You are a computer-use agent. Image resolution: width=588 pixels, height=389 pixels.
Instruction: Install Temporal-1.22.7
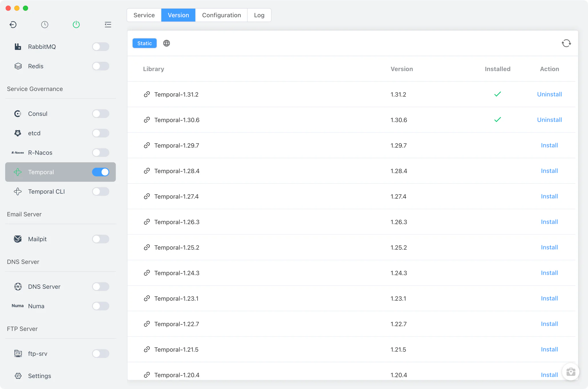pos(549,324)
